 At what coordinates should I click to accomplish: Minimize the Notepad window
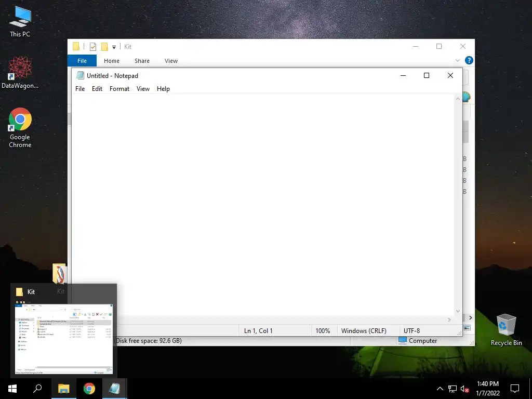tap(403, 75)
